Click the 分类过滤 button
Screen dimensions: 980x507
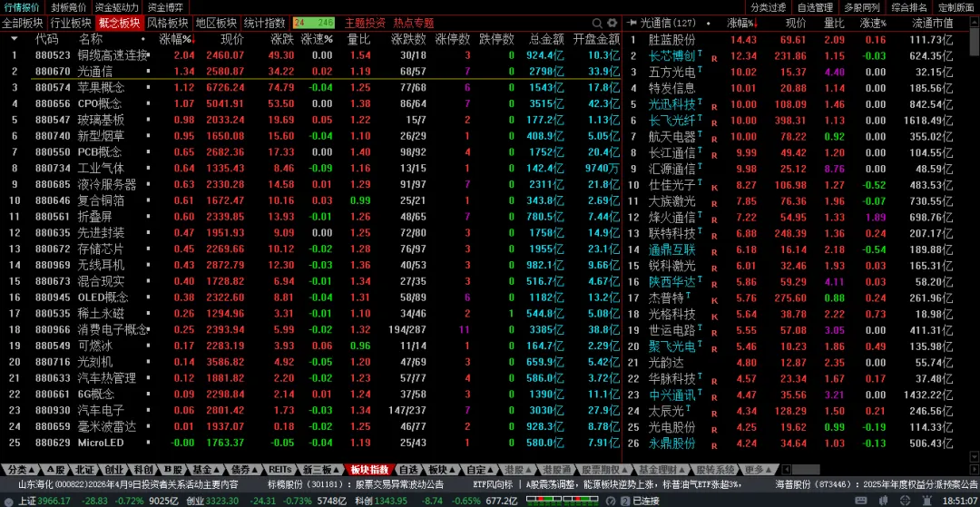769,7
